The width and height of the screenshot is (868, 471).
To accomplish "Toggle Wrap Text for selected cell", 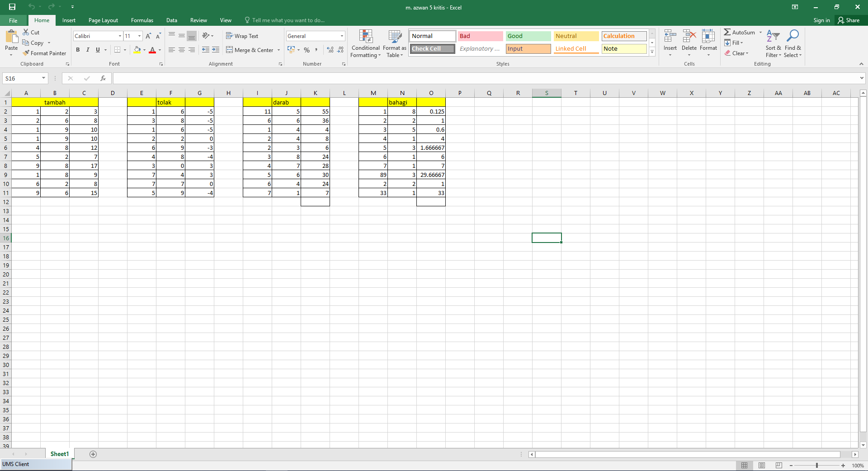I will [242, 36].
